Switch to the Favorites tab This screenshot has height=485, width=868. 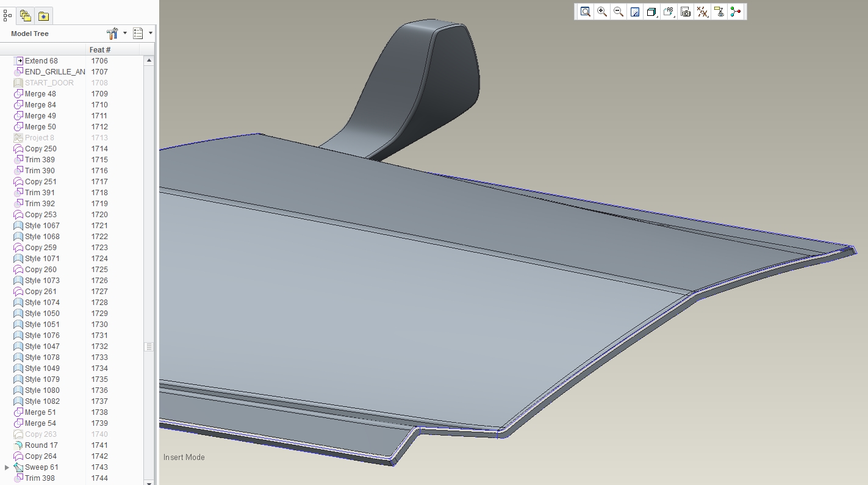[x=43, y=16]
